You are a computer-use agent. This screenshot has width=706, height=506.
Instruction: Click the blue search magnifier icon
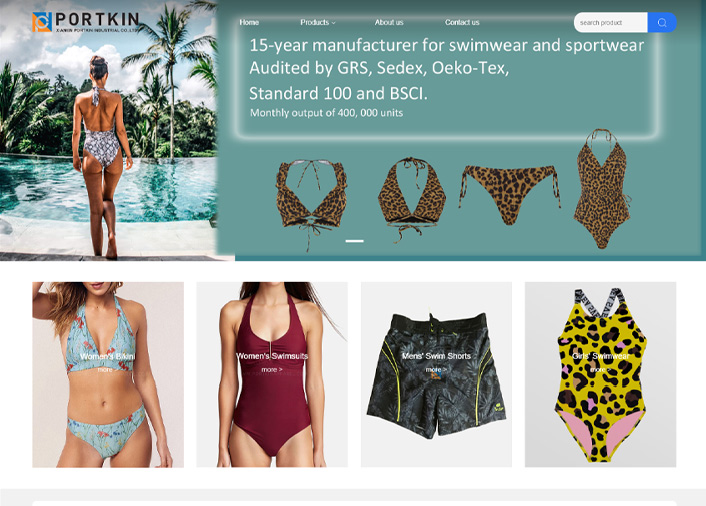(x=662, y=23)
